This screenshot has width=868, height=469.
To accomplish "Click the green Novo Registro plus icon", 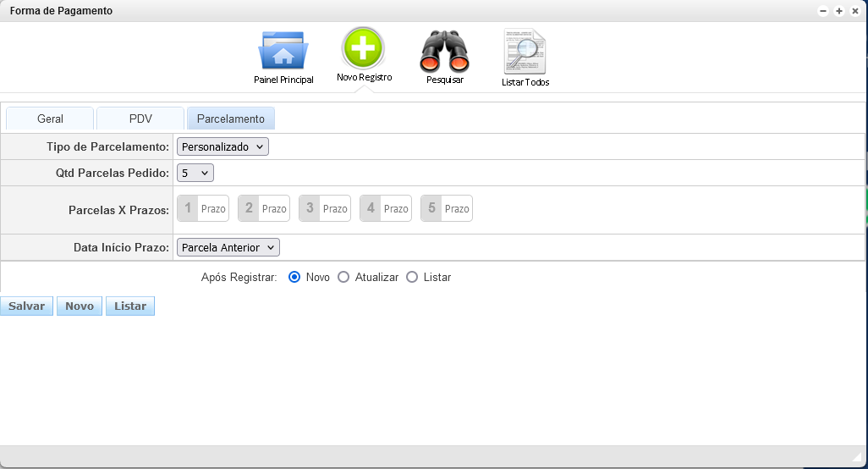I will 363,47.
